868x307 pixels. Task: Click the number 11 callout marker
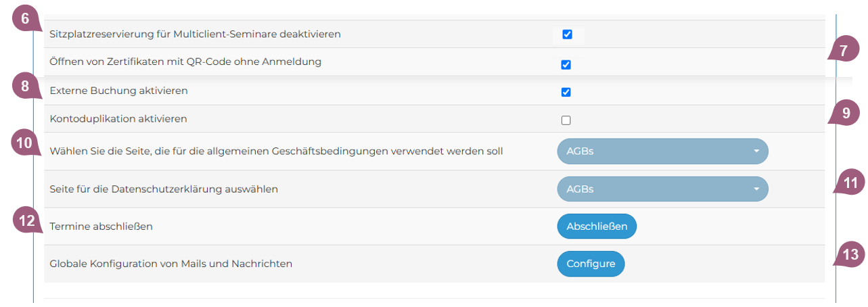(x=851, y=183)
